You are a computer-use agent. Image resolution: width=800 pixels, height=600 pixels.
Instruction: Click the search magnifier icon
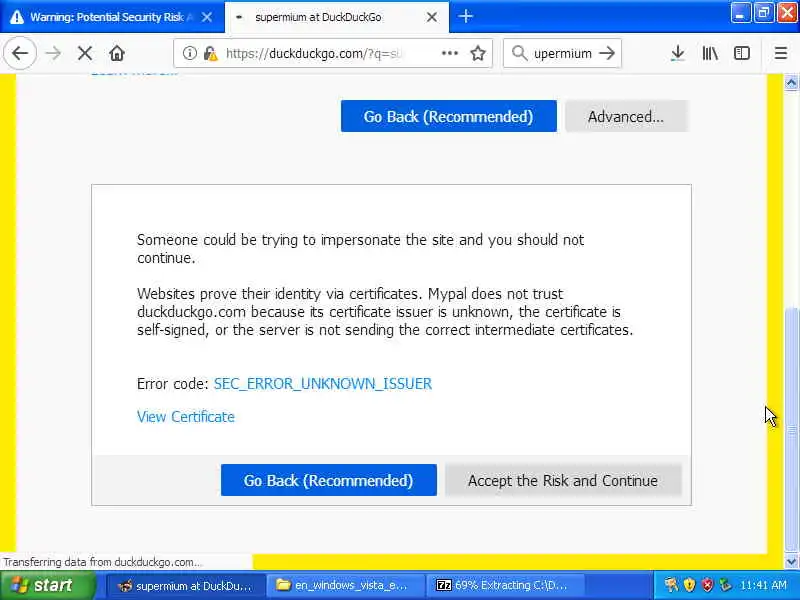tap(519, 53)
